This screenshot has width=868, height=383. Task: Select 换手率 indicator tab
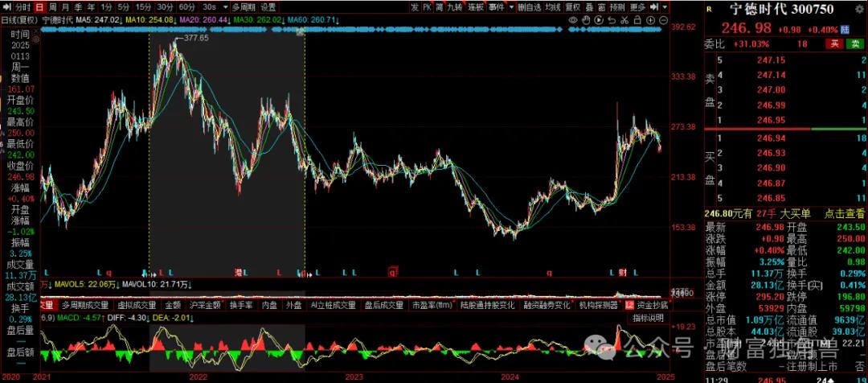pyautogui.click(x=242, y=306)
